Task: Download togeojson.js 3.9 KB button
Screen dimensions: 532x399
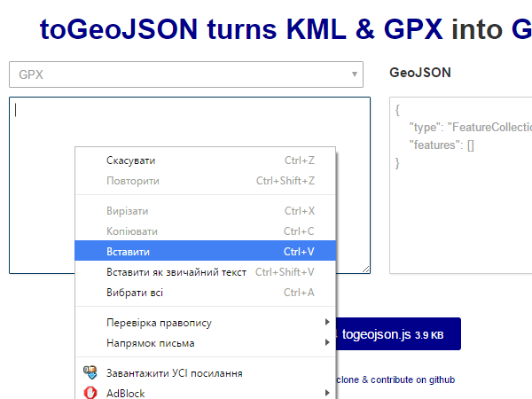Action: 398,334
